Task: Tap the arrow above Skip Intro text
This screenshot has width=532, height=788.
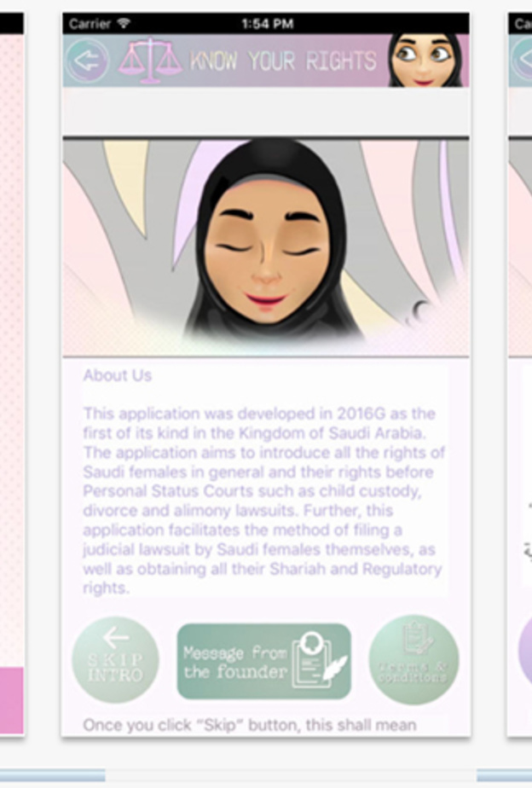Action: (x=116, y=638)
